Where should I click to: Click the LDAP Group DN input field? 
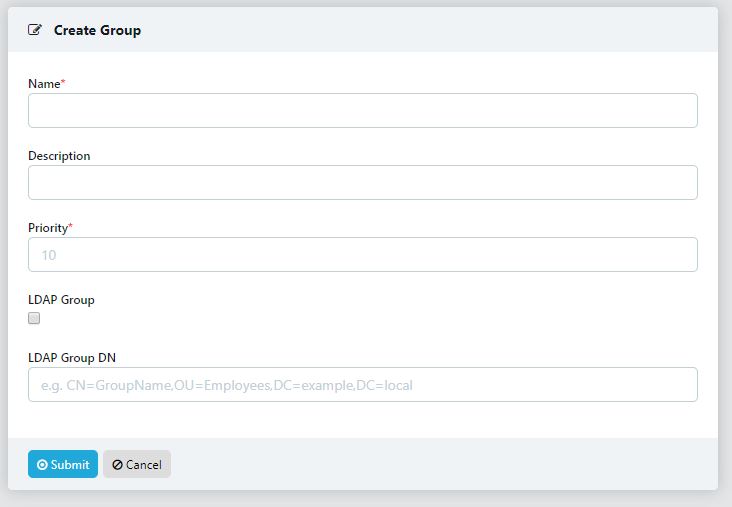pos(362,385)
